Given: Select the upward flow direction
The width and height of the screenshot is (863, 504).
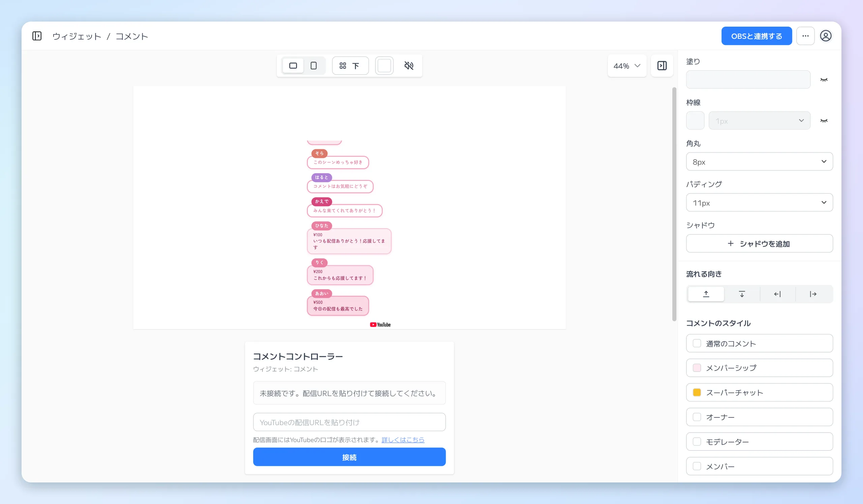Looking at the screenshot, I should pos(706,294).
